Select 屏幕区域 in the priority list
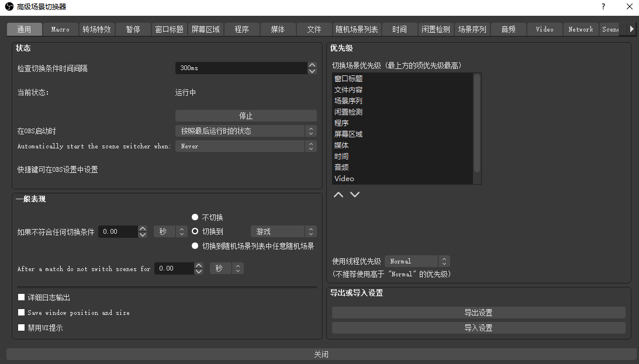This screenshot has width=639, height=364. coord(403,134)
